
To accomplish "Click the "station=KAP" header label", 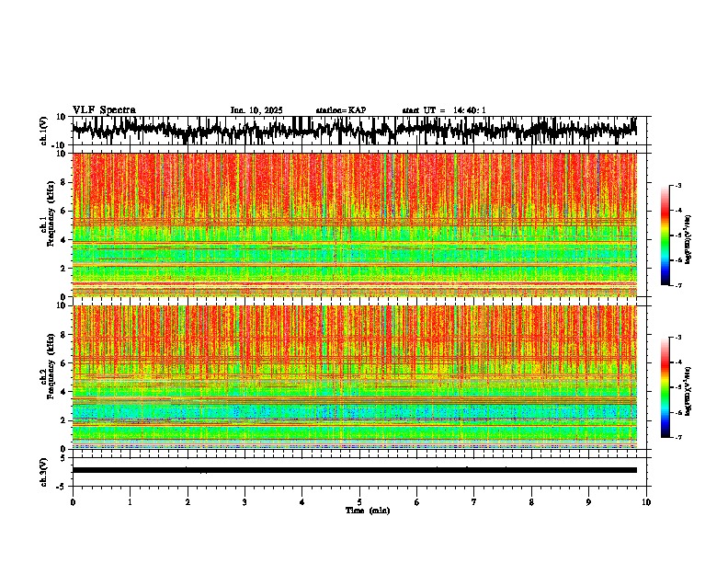I will tap(341, 110).
